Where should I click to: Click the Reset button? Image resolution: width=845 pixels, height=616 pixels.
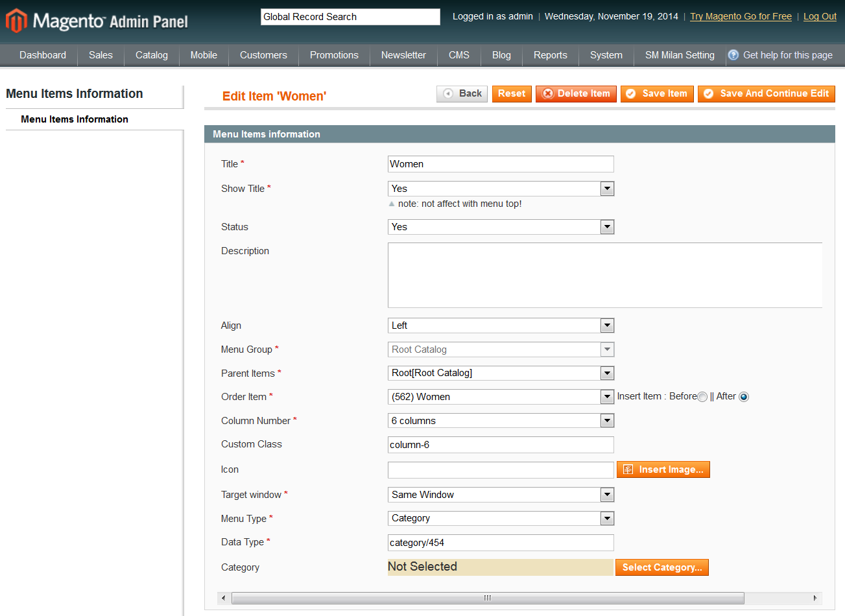point(512,94)
